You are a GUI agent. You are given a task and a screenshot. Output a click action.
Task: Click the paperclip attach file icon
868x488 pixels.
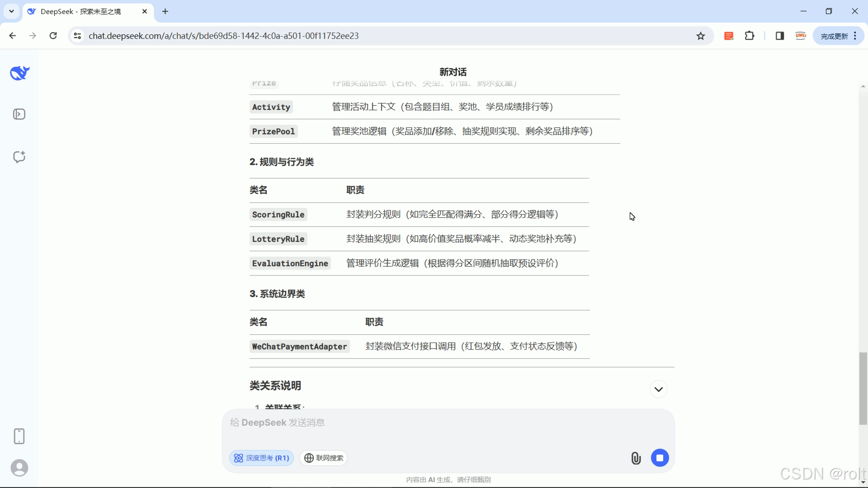[x=636, y=458]
